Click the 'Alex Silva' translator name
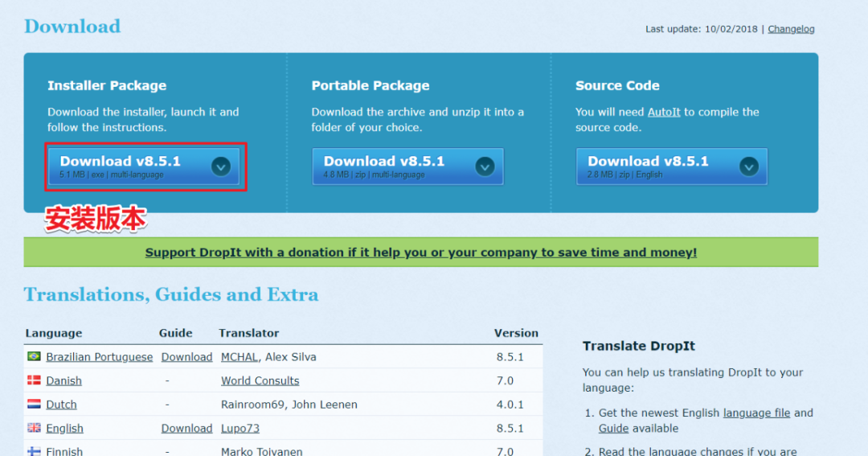This screenshot has width=868, height=456. click(291, 357)
